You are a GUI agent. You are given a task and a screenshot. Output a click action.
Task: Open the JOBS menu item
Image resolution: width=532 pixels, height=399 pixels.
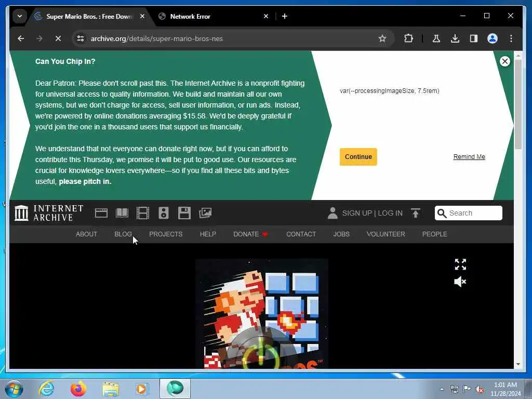pos(341,234)
